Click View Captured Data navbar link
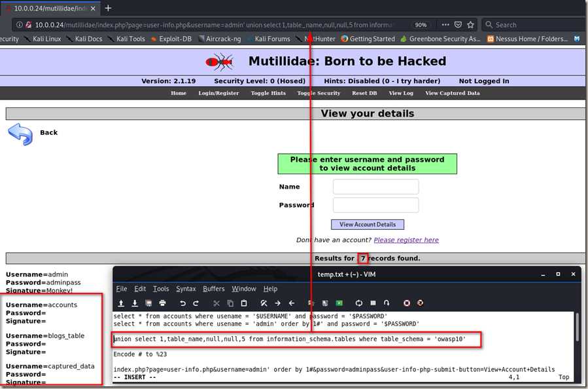This screenshot has width=588, height=389. tap(452, 93)
